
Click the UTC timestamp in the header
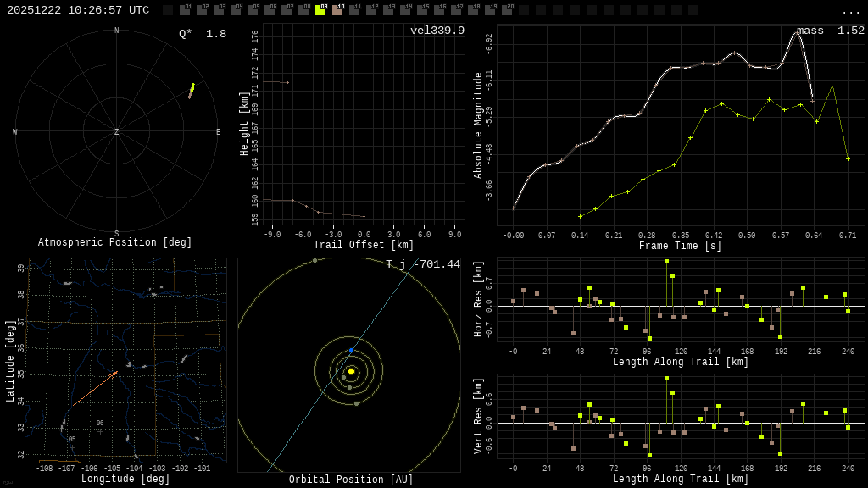(78, 10)
